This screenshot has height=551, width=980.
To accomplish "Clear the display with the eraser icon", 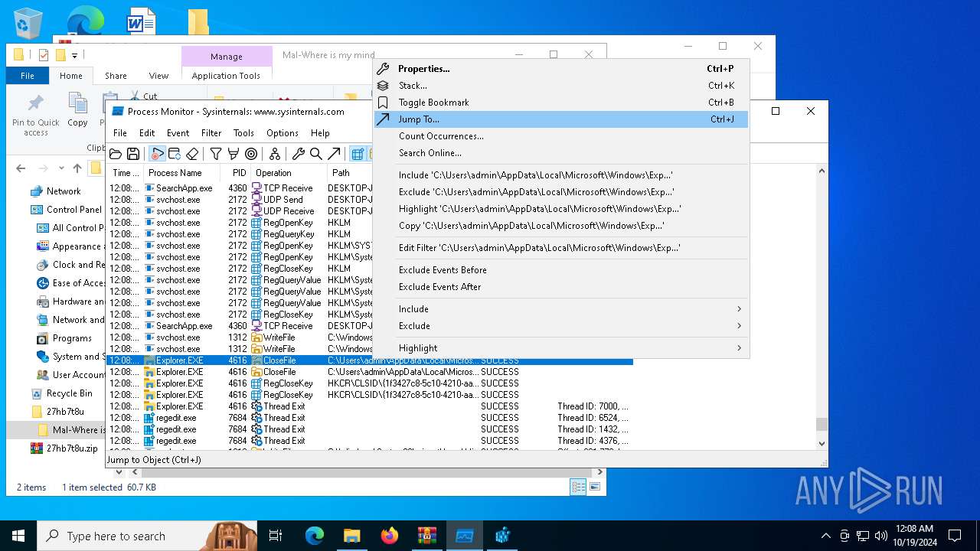I will [192, 154].
